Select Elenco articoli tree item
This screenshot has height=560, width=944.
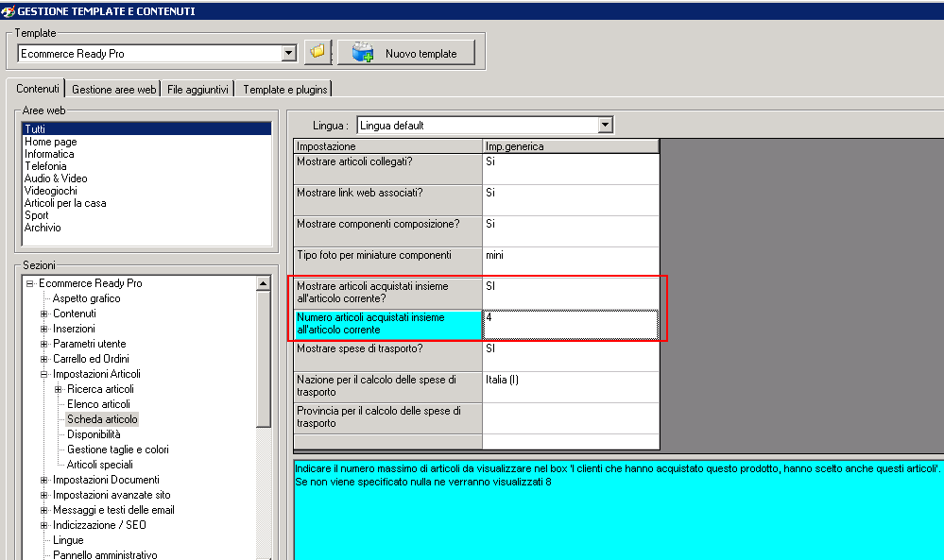tap(98, 404)
